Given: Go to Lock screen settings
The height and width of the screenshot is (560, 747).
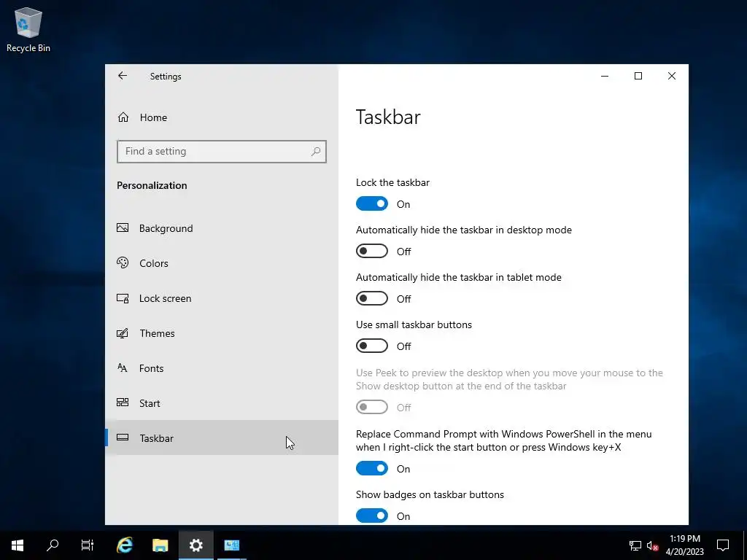Looking at the screenshot, I should point(222,298).
